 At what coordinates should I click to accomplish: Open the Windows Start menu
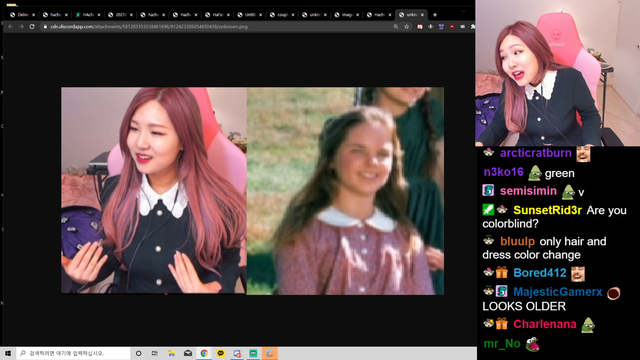[x=8, y=353]
